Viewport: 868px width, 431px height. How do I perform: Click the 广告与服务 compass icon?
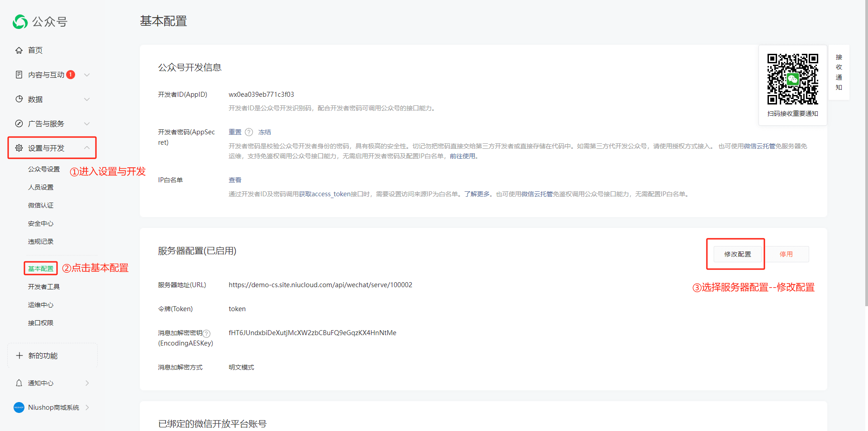point(19,123)
